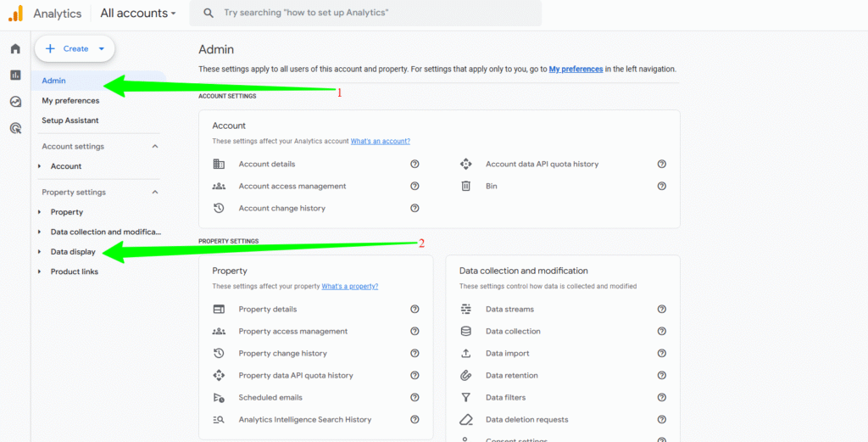Open help for Account access management
This screenshot has height=442, width=868.
tap(415, 186)
